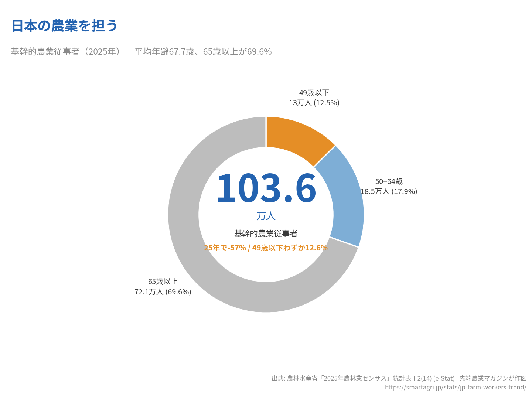The width and height of the screenshot is (532, 399).
Task: Click the chart title 日本の農業を担う
Action: [64, 26]
